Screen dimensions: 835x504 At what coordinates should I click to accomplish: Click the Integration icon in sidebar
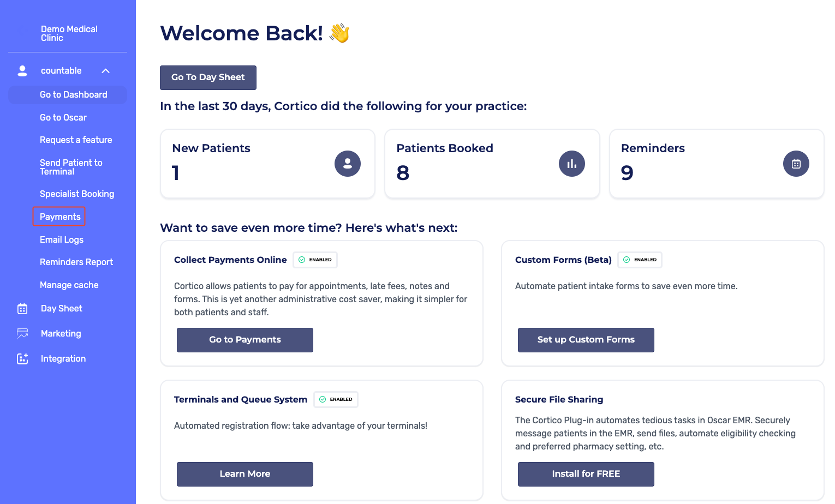click(22, 359)
